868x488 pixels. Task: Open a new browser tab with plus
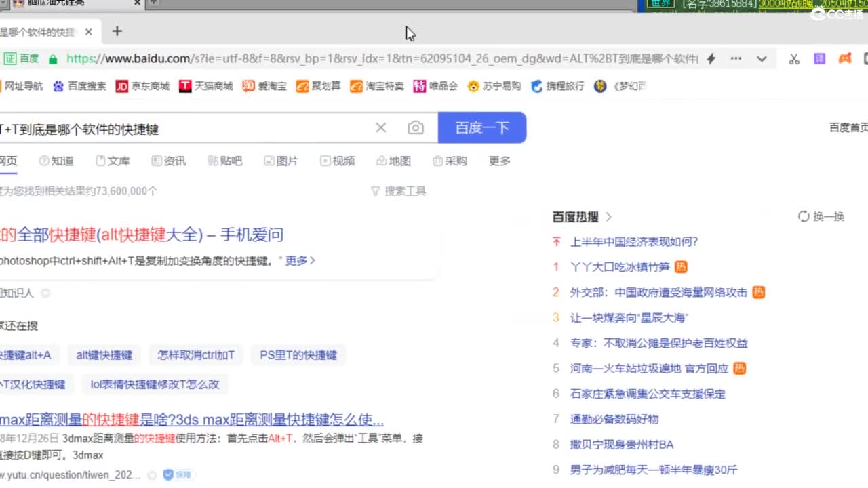[117, 31]
